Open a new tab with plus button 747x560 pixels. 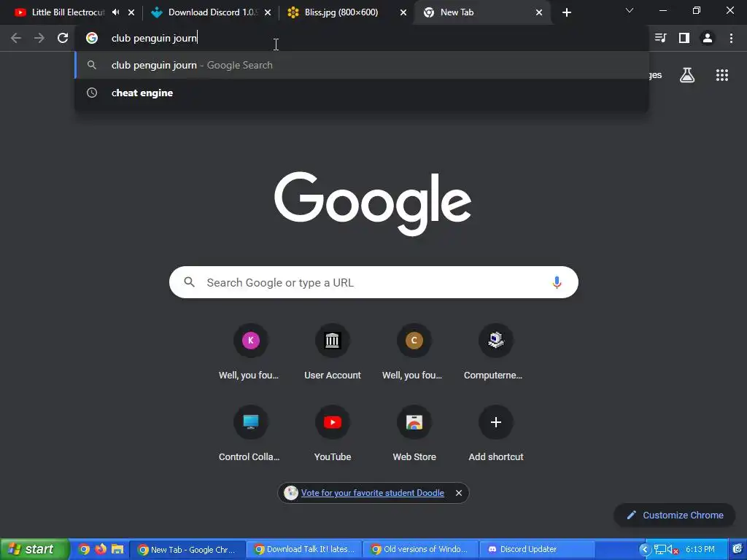pyautogui.click(x=566, y=12)
